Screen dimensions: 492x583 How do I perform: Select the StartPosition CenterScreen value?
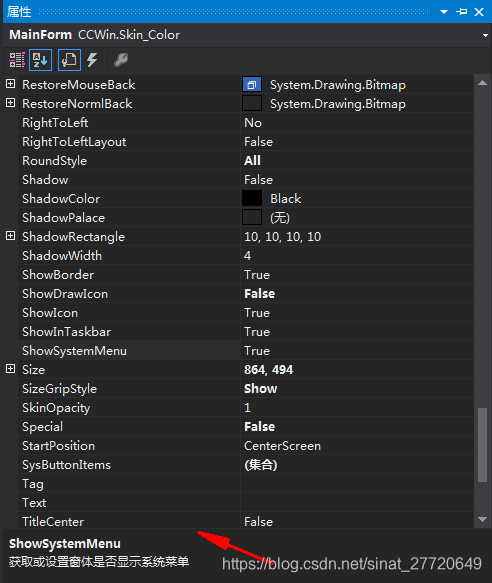pyautogui.click(x=282, y=446)
